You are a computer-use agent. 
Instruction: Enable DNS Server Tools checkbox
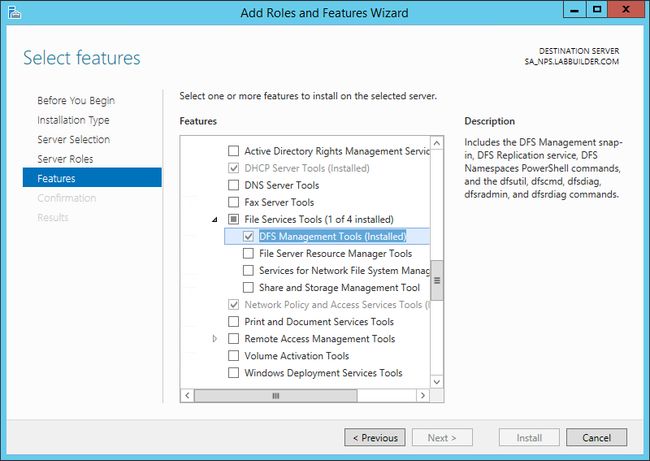click(x=234, y=185)
